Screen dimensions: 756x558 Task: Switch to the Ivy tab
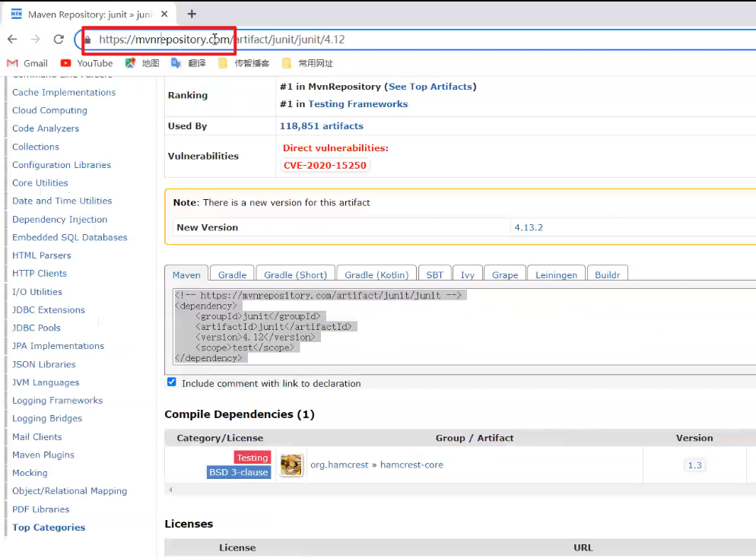467,274
